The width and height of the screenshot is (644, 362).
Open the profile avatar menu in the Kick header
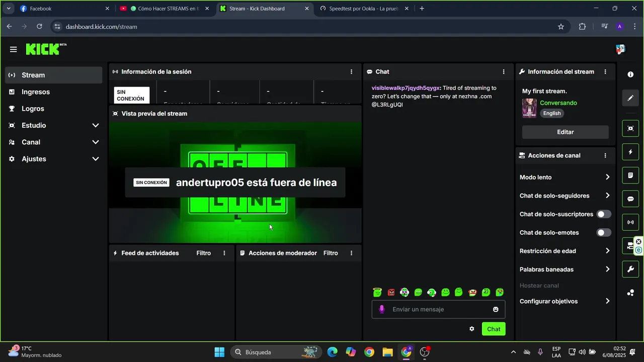point(620,49)
